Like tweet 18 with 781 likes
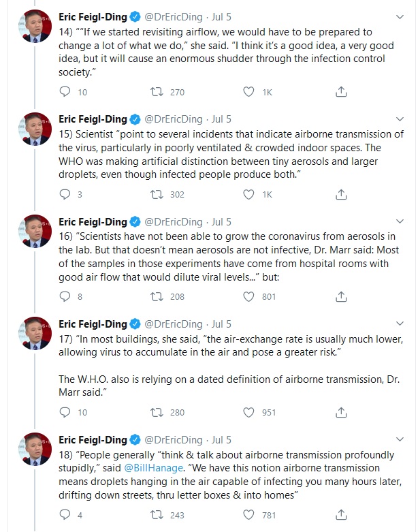 coord(249,515)
